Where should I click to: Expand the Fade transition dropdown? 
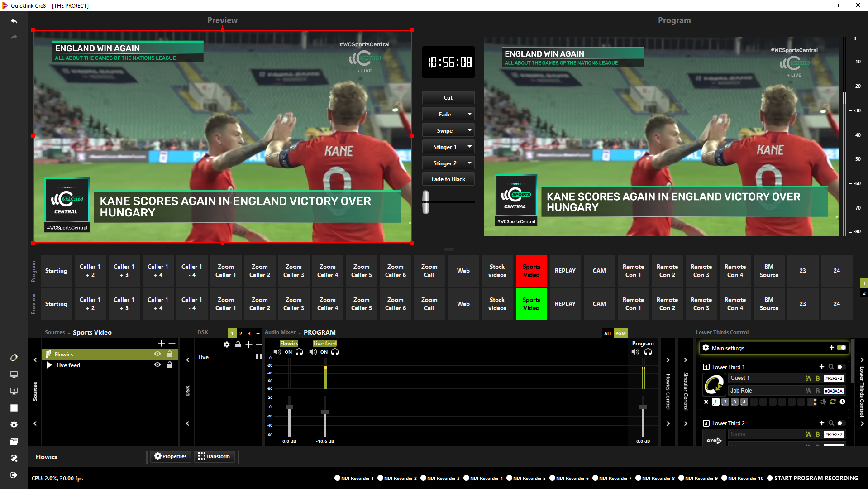[469, 114]
